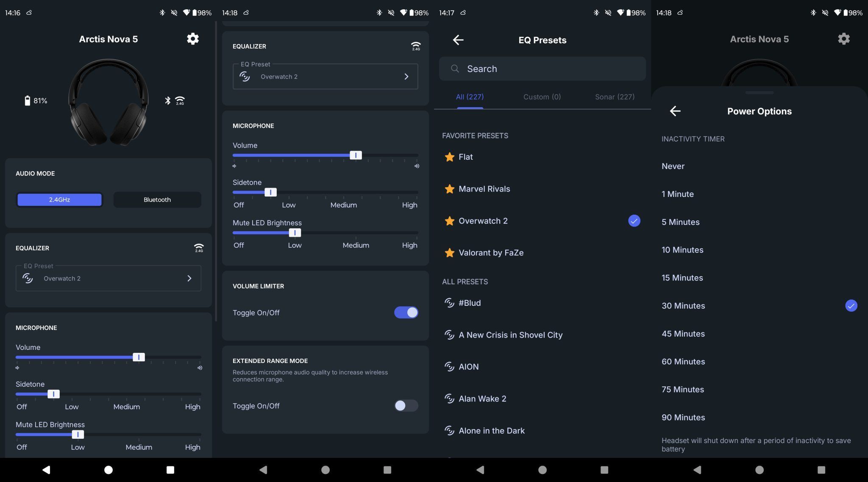Click the Sidetone slider handle in the second screen
This screenshot has width=868, height=482.
(x=270, y=192)
